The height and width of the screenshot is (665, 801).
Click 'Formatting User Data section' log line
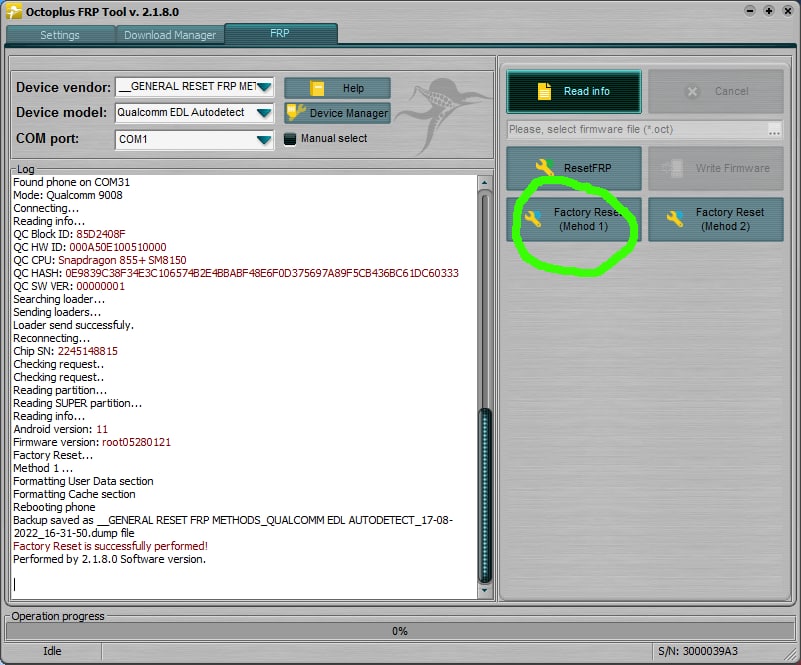(x=83, y=481)
